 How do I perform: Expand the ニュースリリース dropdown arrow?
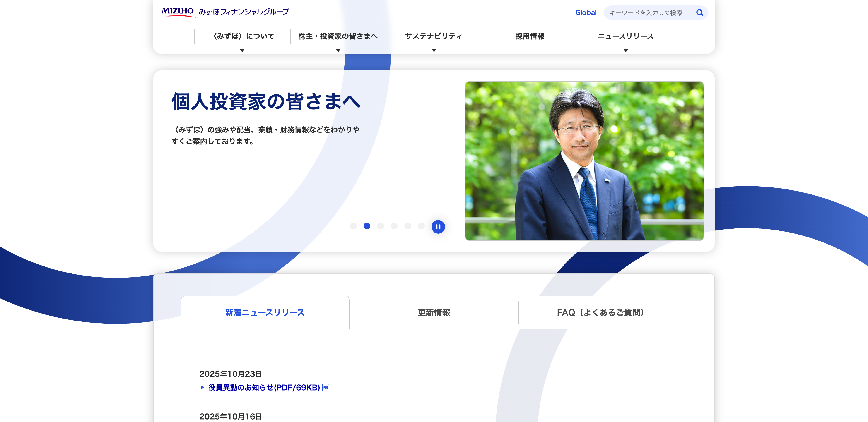[626, 50]
